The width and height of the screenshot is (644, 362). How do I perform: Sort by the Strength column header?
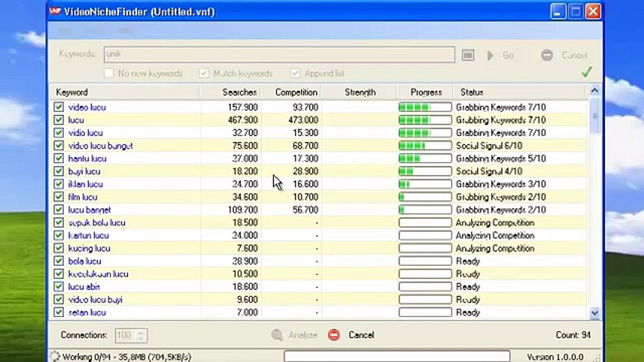[359, 92]
